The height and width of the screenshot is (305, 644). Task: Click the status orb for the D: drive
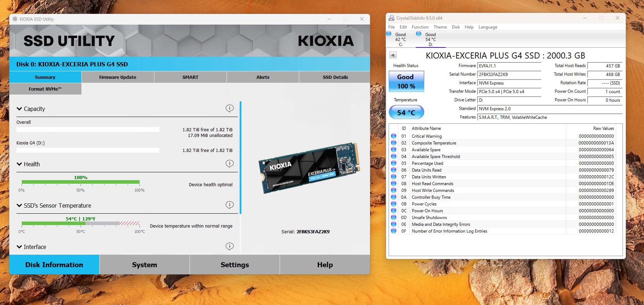coord(419,34)
